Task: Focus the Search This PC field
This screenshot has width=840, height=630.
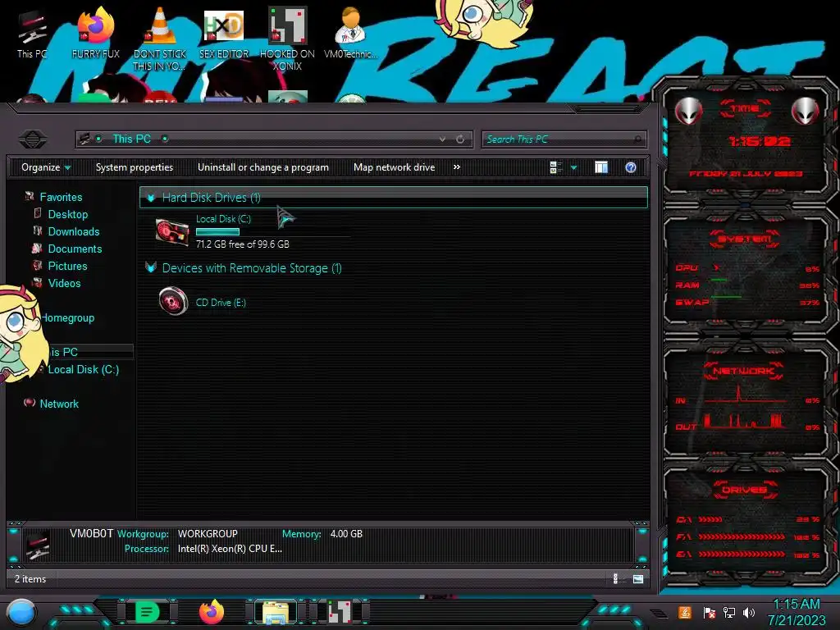Action: tap(564, 139)
